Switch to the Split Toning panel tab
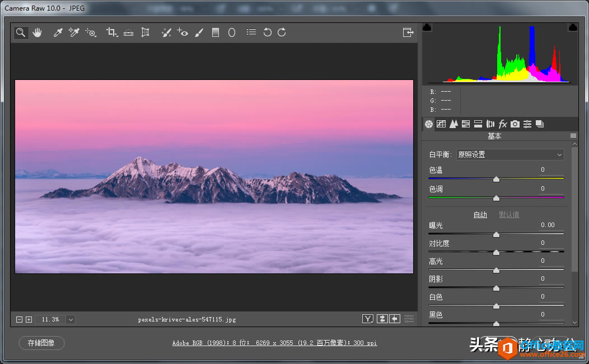 pos(478,124)
